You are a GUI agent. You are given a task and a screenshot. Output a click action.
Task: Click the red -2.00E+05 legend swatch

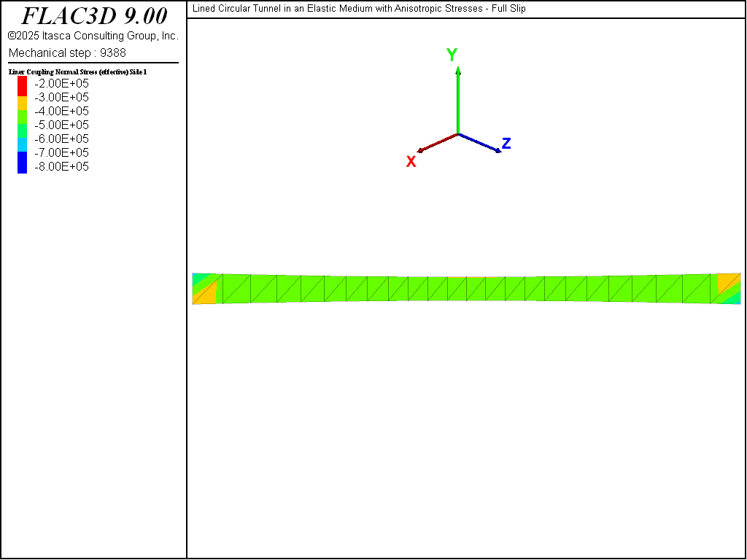22,86
